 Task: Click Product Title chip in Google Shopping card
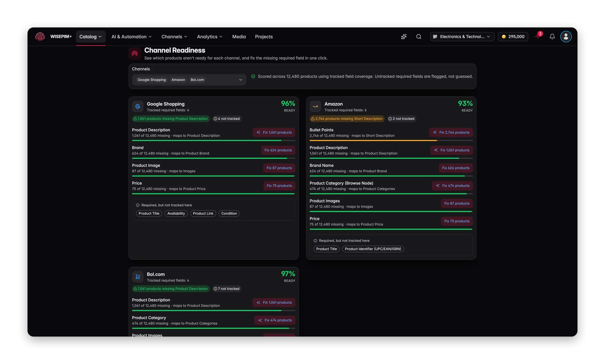pyautogui.click(x=149, y=213)
